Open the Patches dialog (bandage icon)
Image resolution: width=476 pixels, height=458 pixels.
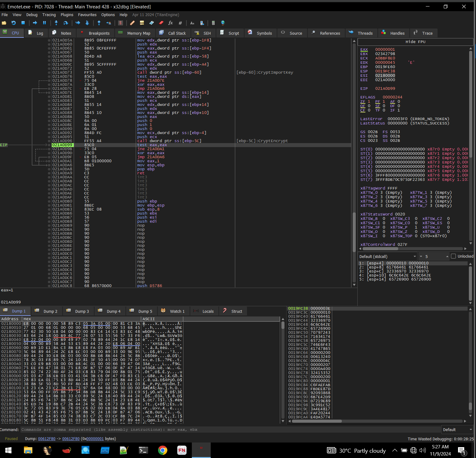[x=132, y=23]
